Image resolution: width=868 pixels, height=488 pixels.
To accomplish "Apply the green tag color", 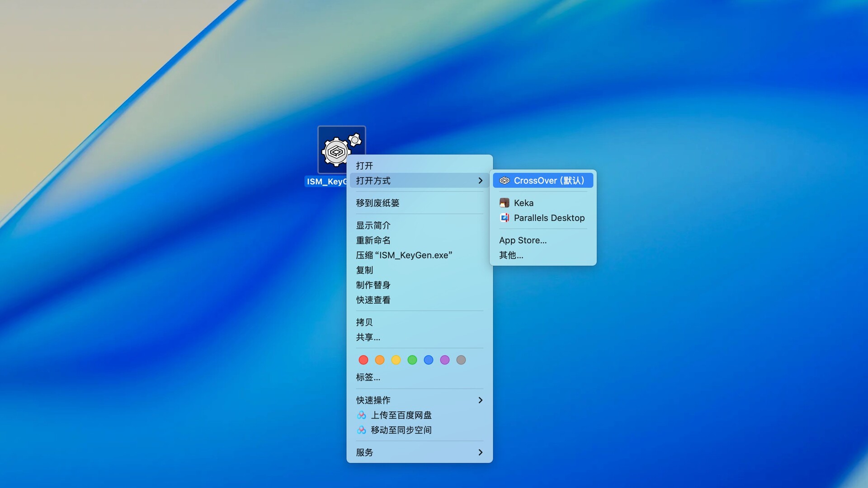I will (412, 360).
